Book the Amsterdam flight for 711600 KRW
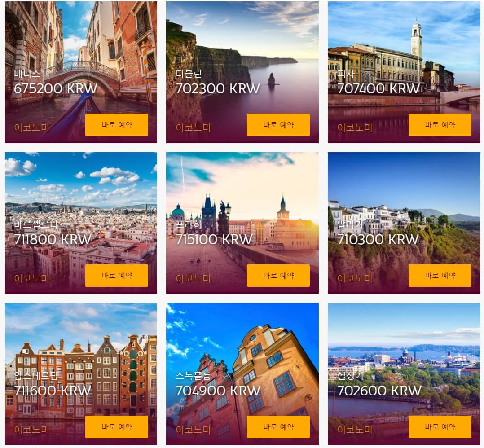 point(117,427)
